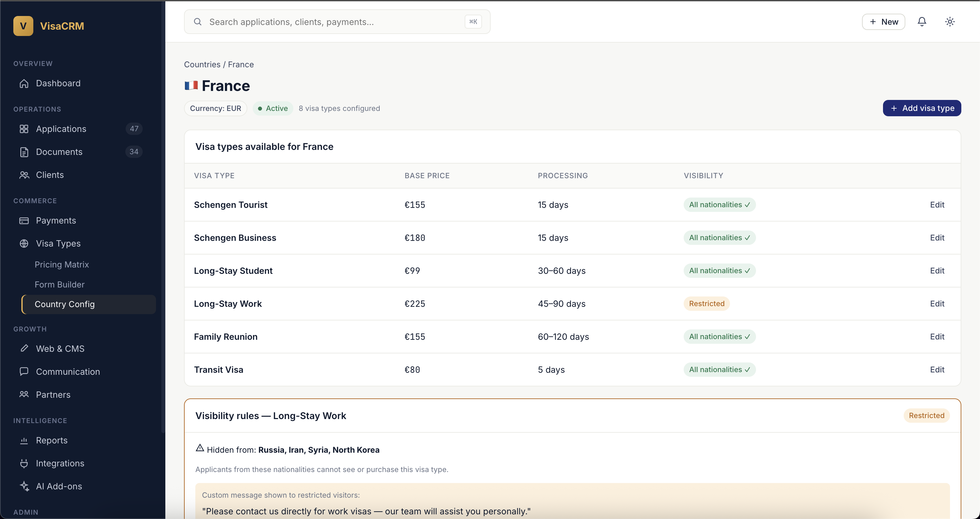Click the €225 base price value

(x=415, y=304)
